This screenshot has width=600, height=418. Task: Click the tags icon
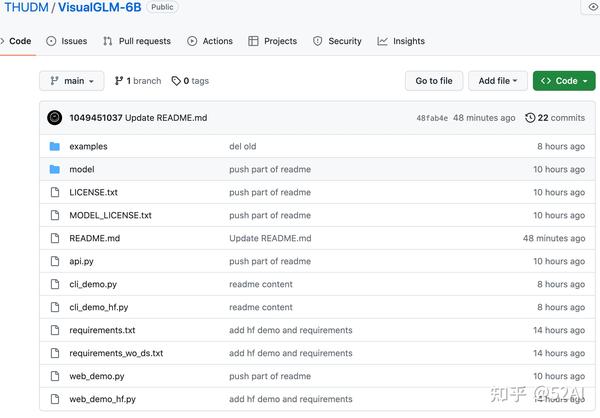(176, 81)
